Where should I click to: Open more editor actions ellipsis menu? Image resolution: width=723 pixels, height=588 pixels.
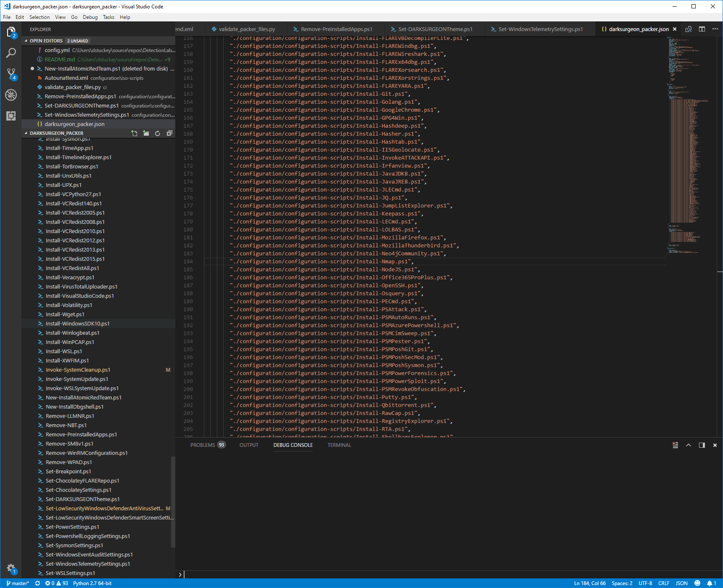715,29
